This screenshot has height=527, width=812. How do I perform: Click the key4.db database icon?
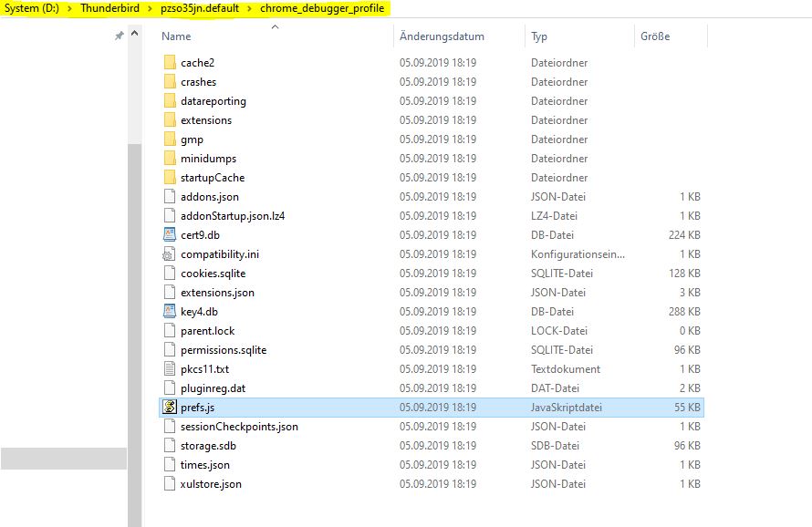[170, 312]
